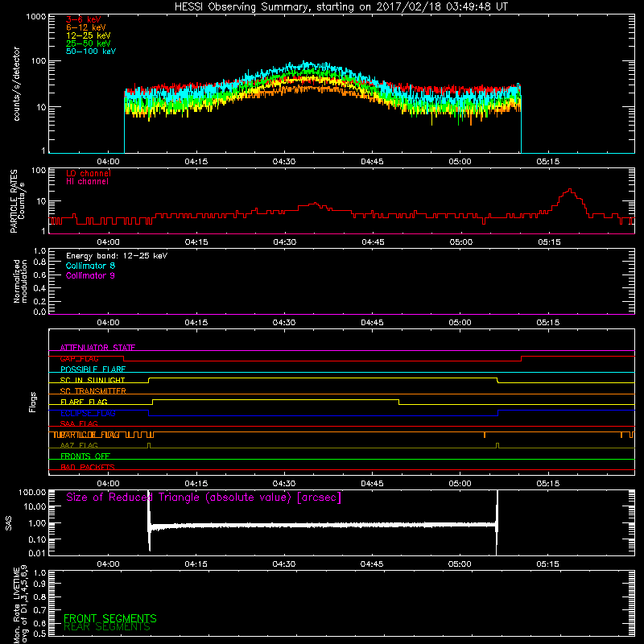The height and width of the screenshot is (644, 644).
Task: Click the GAP_FLAG label
Action: coord(79,359)
